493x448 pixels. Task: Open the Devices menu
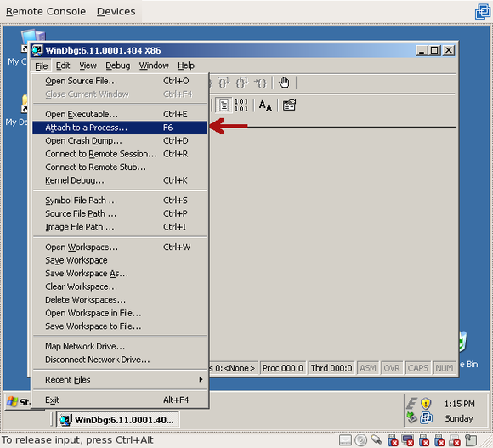pos(116,11)
